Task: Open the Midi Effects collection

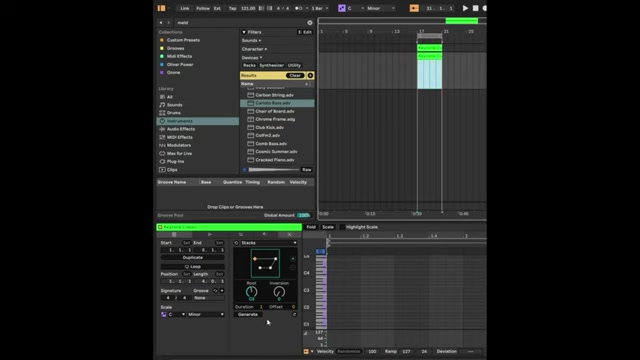Action: [x=179, y=56]
